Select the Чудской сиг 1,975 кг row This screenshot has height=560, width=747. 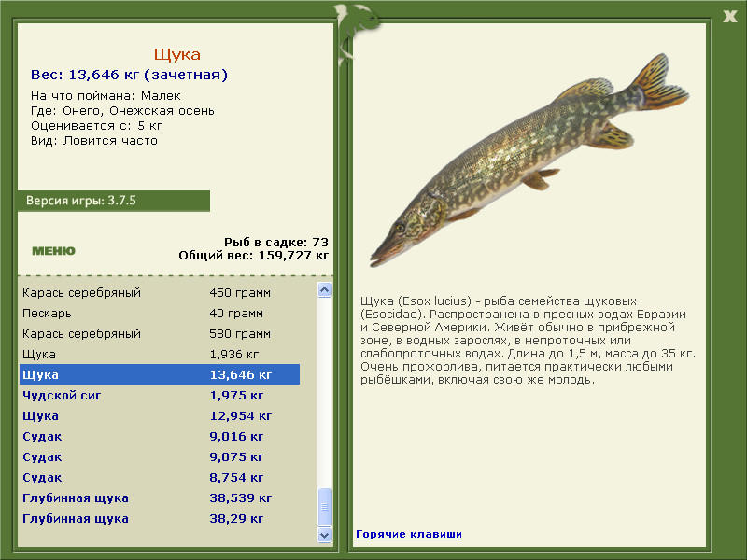pos(160,395)
